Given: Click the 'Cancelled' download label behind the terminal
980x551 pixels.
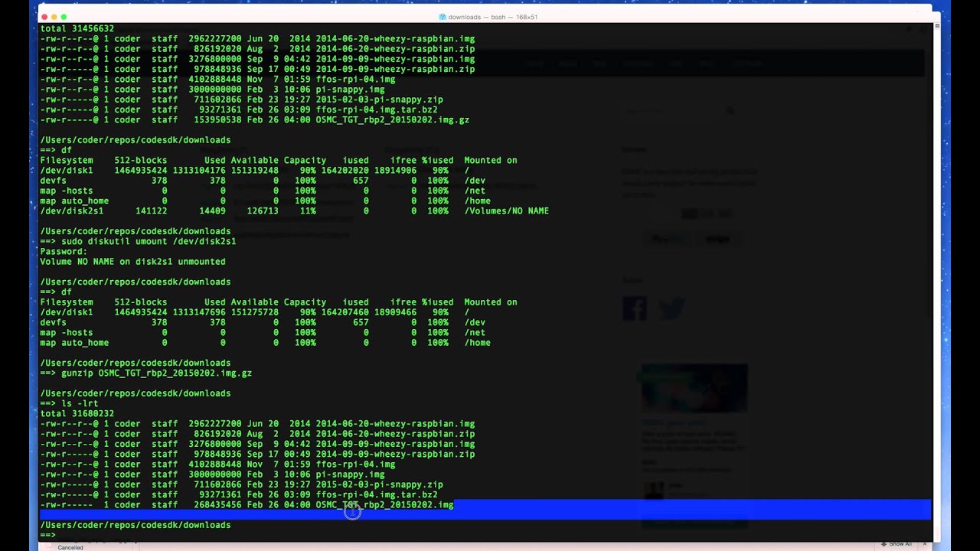Looking at the screenshot, I should click(x=70, y=547).
